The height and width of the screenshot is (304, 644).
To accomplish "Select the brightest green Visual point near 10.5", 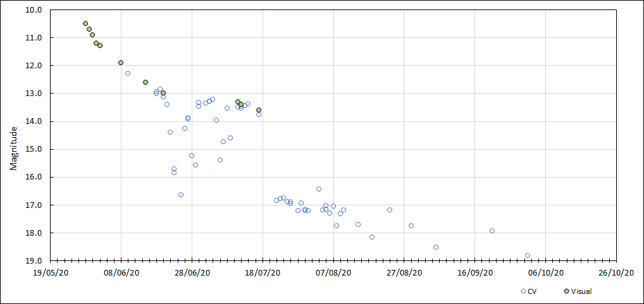I will click(85, 23).
